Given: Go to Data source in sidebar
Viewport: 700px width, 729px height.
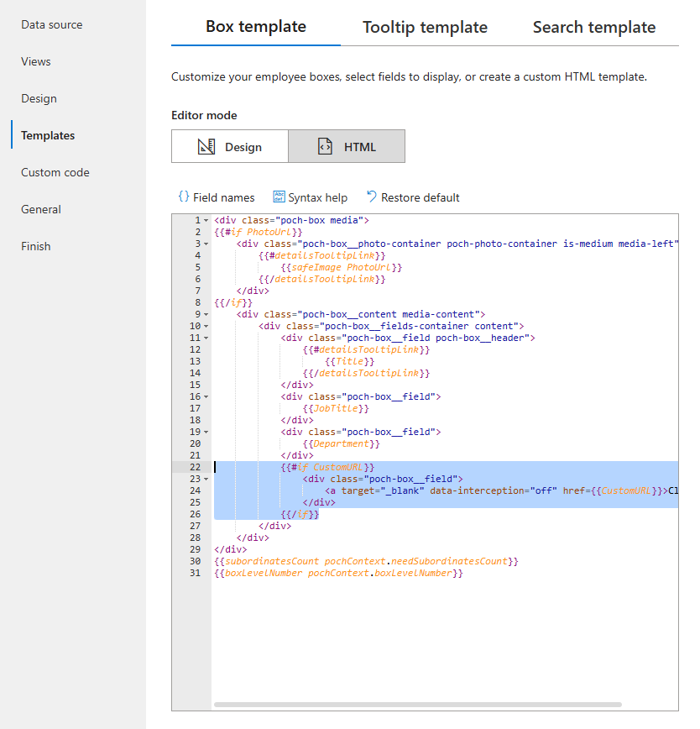Looking at the screenshot, I should 52,24.
